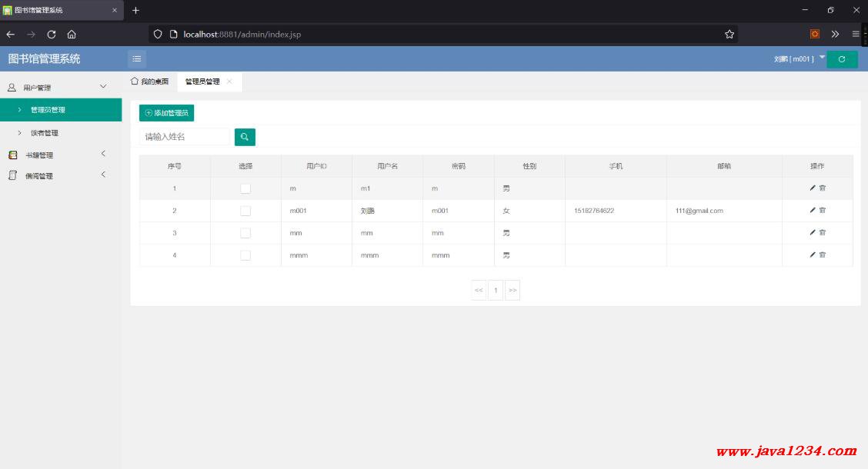Switch to the 我的桌面 tab
Screen dimensions: 868x469
[x=149, y=81]
